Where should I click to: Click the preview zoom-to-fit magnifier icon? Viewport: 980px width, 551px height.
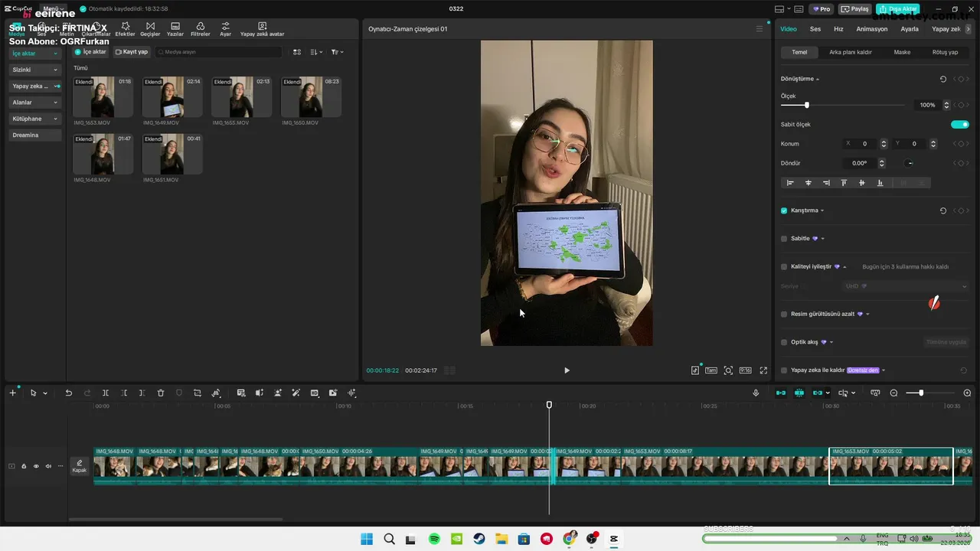click(728, 370)
